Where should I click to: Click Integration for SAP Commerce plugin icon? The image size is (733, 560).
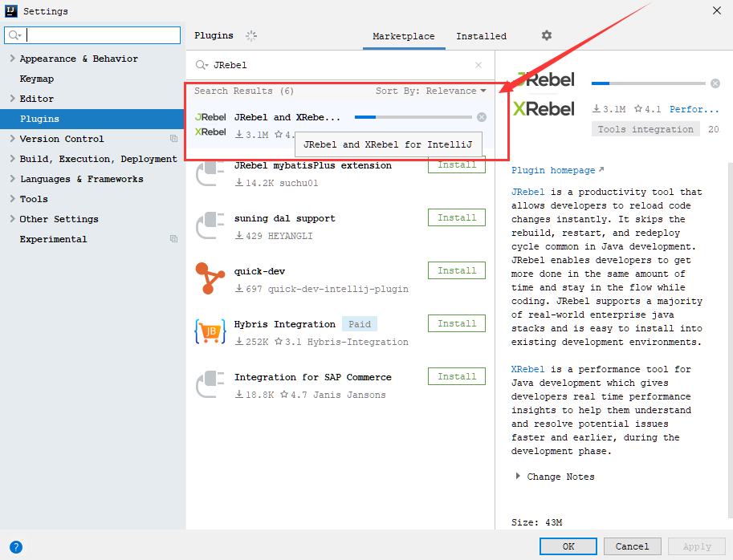click(x=210, y=384)
